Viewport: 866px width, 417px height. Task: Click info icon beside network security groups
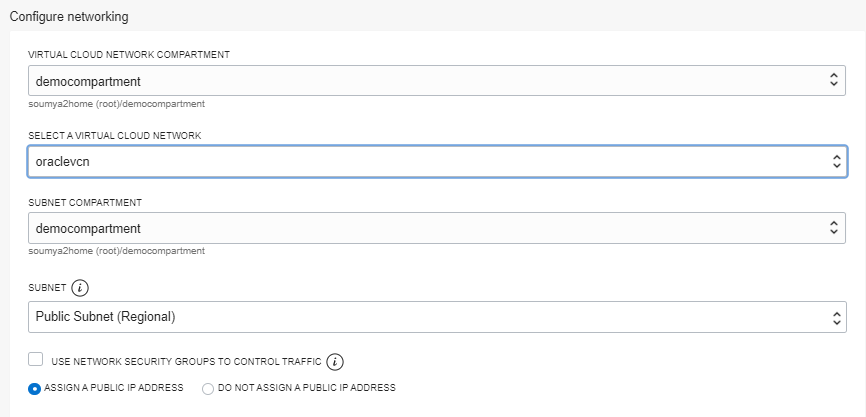tap(336, 361)
